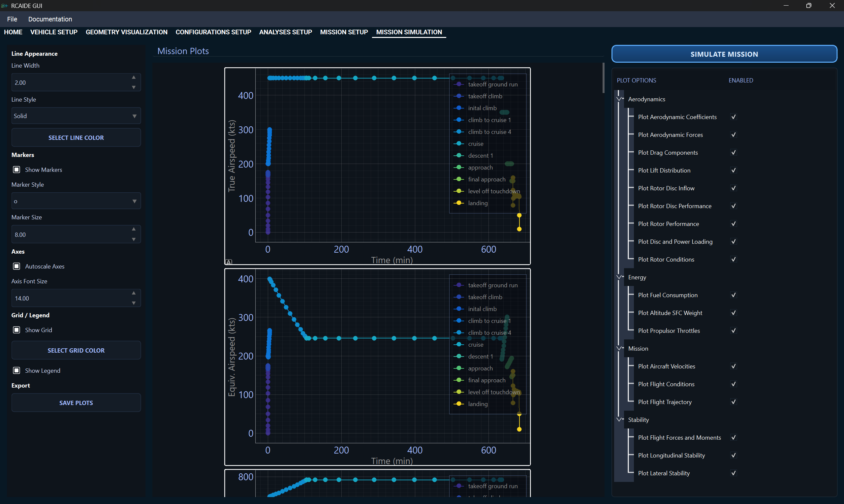The image size is (844, 504).
Task: Disable Plot Aerodynamic Forces checkbox
Action: tap(733, 135)
